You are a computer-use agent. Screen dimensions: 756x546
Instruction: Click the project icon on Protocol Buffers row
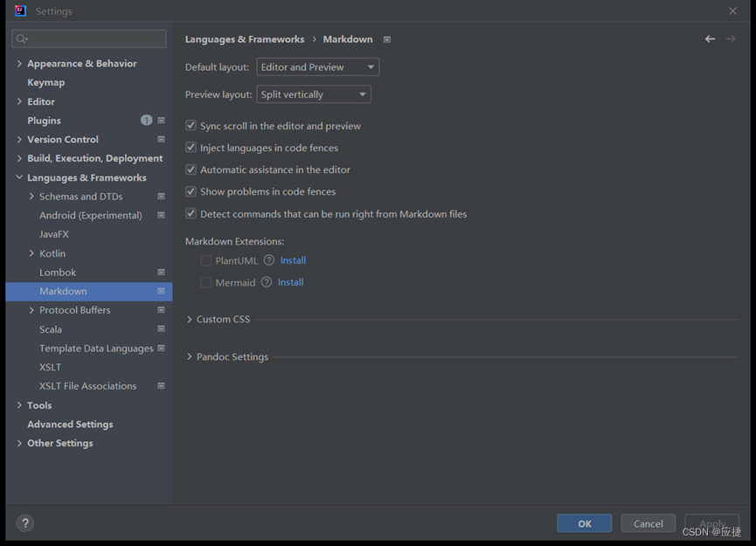tap(161, 310)
